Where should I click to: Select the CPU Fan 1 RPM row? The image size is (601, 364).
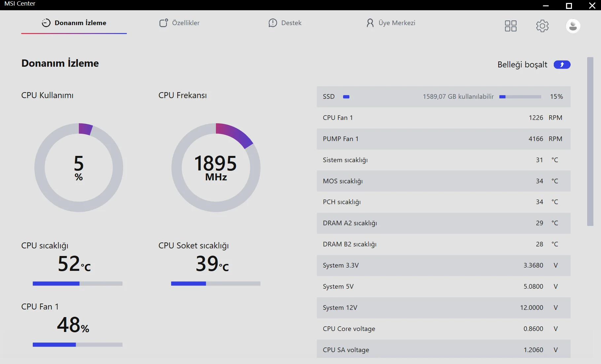point(443,118)
